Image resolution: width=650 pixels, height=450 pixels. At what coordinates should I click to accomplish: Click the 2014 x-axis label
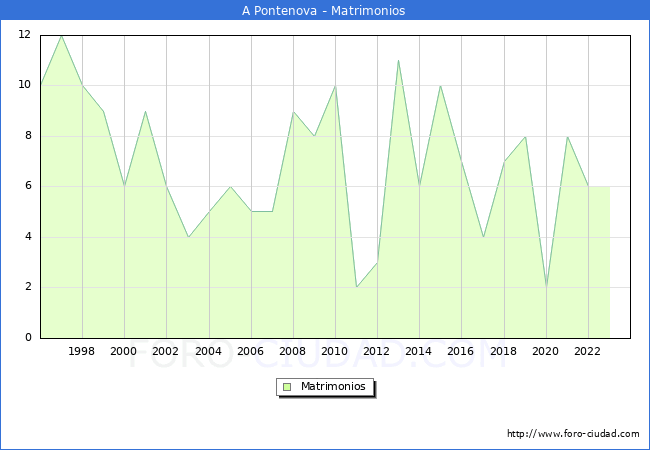419,352
